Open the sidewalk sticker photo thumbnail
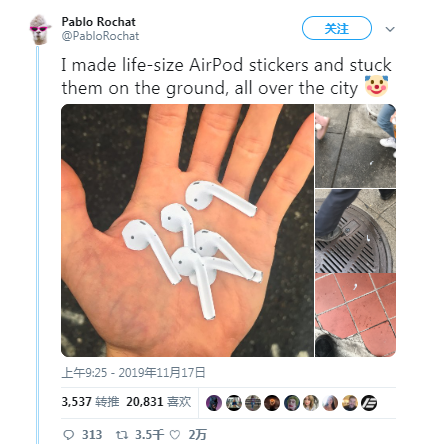Viewport: 422px width, 444px height. 355,146
